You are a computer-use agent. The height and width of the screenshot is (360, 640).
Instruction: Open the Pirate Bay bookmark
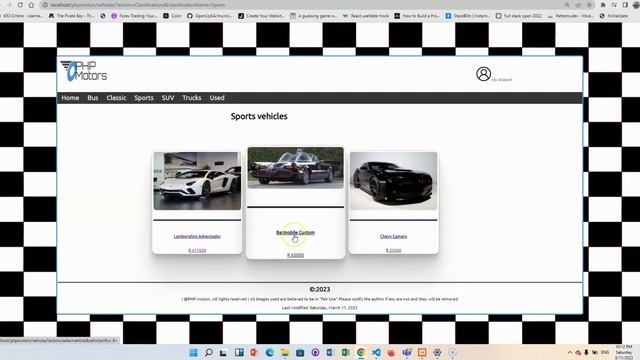click(71, 16)
